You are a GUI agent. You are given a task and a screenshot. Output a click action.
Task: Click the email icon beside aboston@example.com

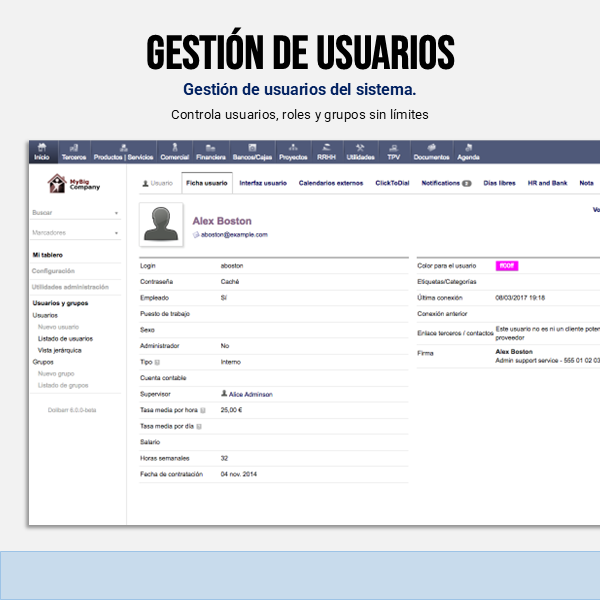(x=196, y=235)
